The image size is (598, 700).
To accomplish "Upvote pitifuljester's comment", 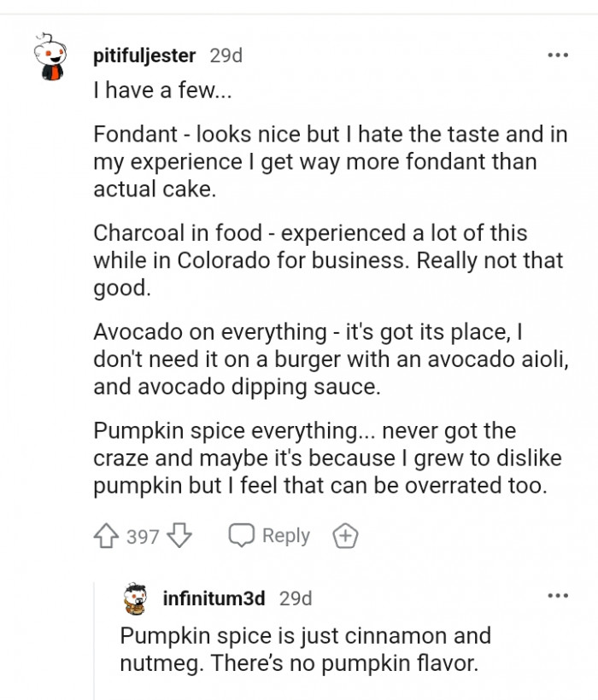I will [x=104, y=535].
